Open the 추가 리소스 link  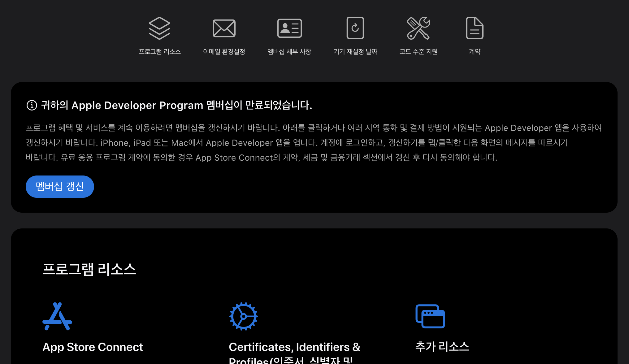coord(442,346)
